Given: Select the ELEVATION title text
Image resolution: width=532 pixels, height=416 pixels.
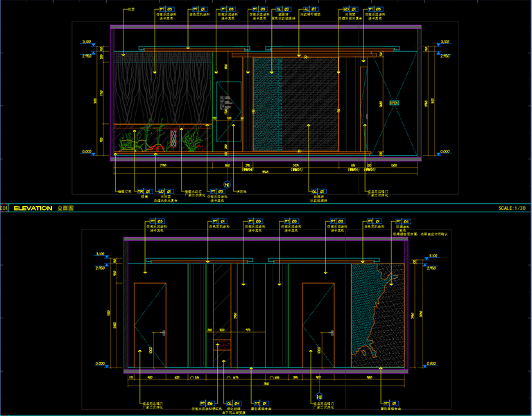Looking at the screenshot, I should (33, 208).
